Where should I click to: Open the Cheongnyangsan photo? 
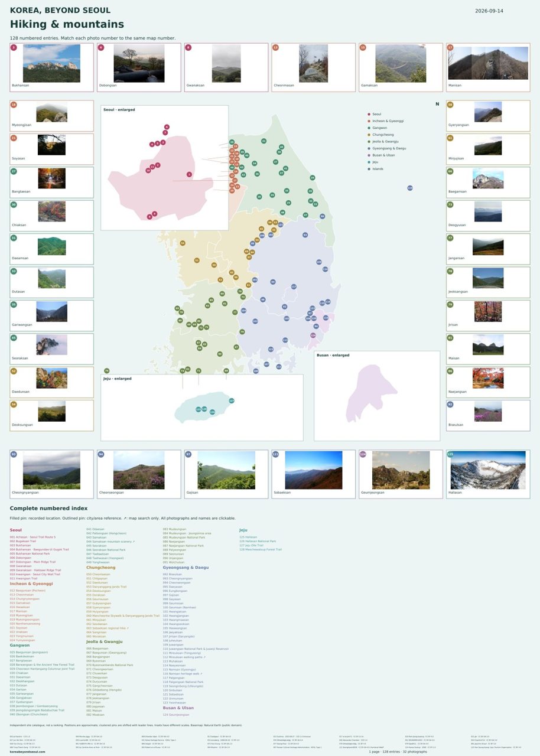[x=51, y=470]
